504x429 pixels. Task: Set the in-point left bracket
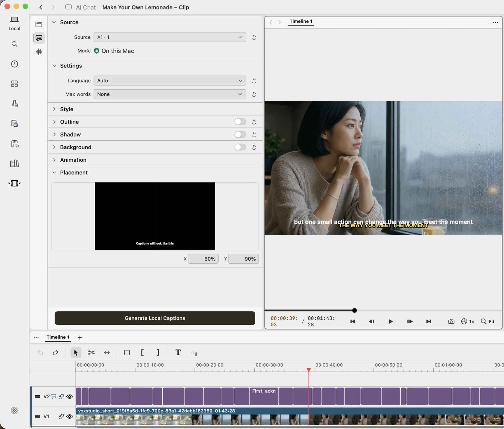(142, 353)
